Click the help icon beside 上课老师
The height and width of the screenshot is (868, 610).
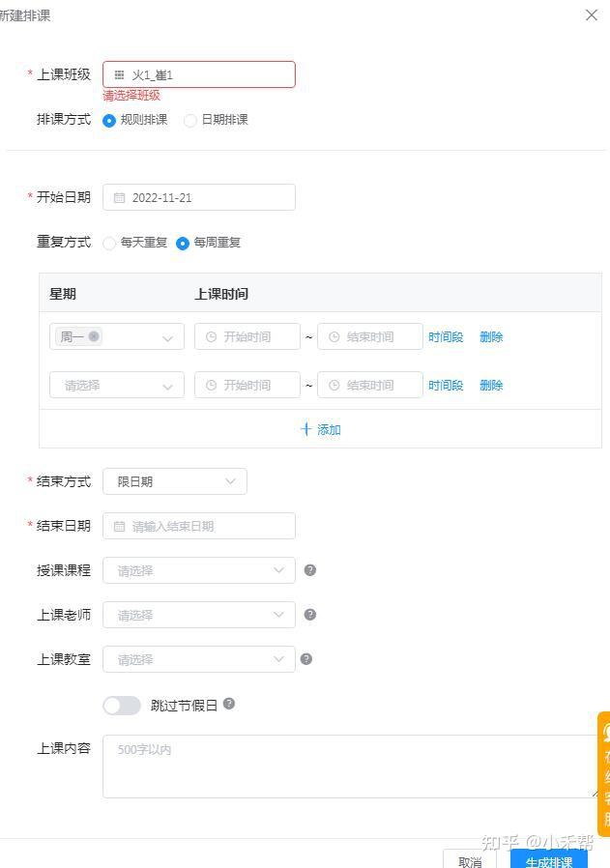coord(310,615)
